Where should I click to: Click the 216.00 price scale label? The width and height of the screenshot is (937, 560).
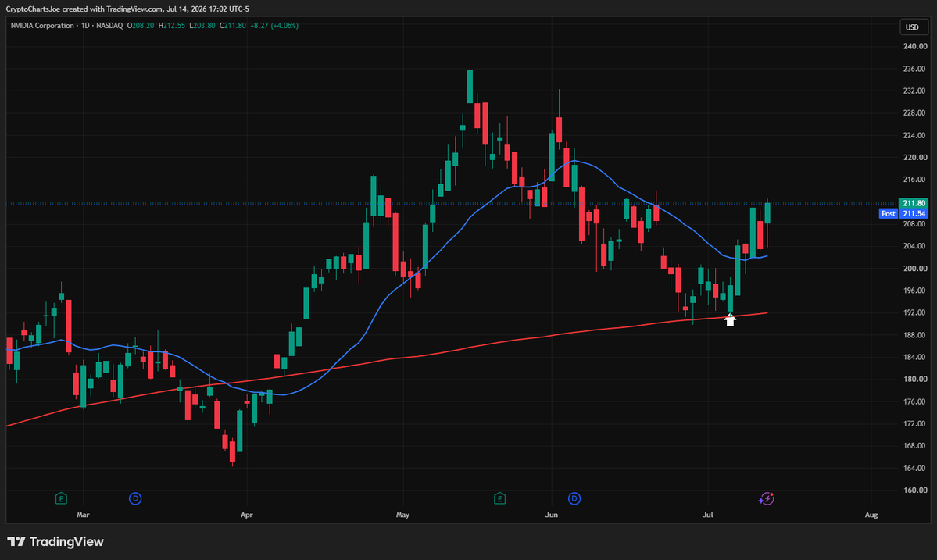(x=914, y=180)
